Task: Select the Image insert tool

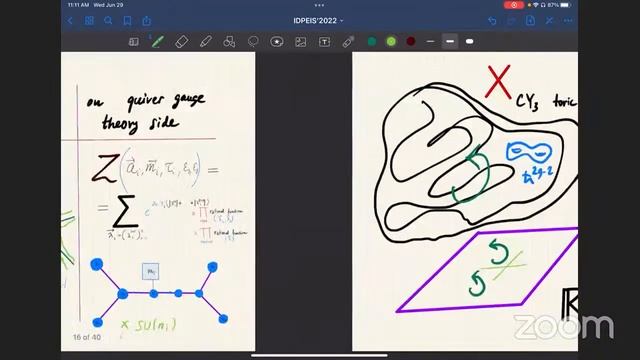Action: (x=300, y=42)
